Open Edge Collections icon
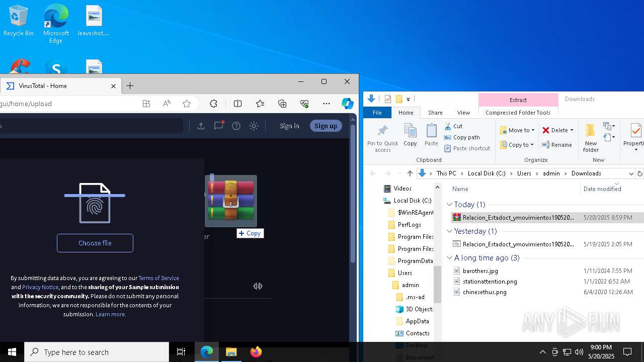 282,104
